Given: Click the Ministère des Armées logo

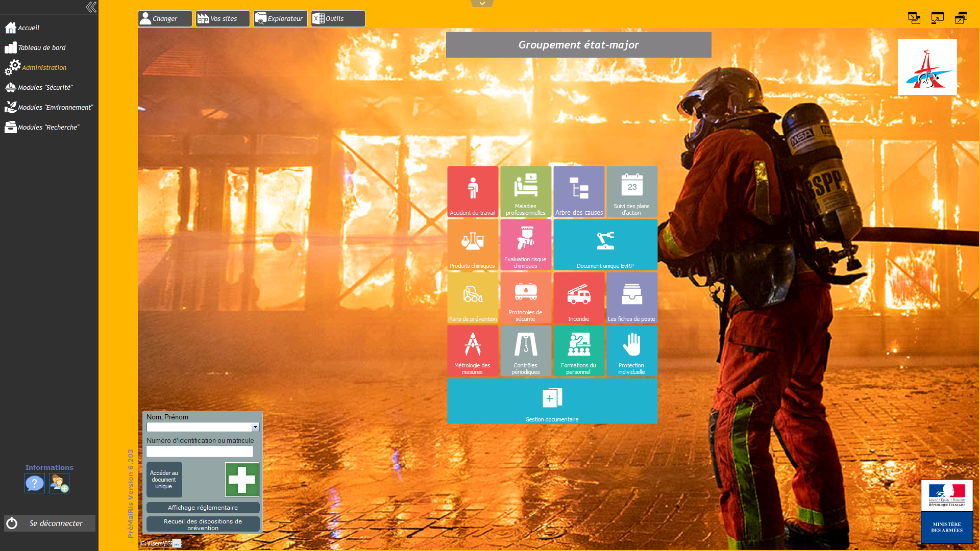Looking at the screenshot, I should click(x=947, y=511).
